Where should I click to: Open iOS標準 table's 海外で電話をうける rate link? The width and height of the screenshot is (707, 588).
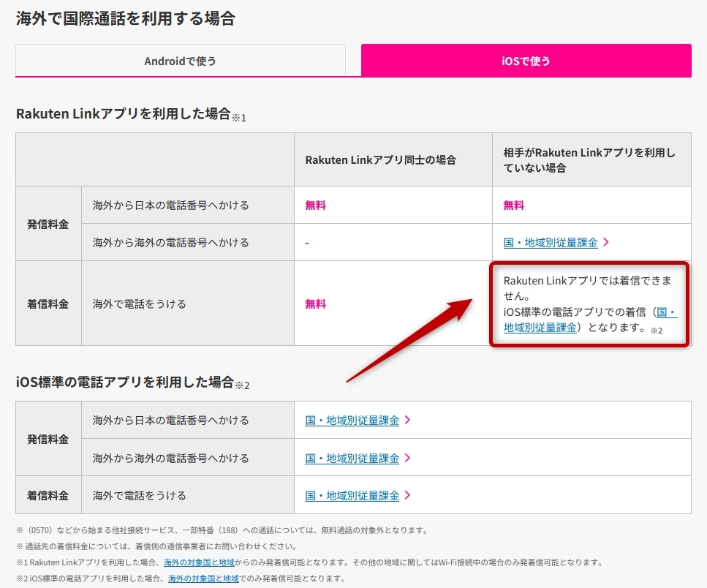(352, 495)
